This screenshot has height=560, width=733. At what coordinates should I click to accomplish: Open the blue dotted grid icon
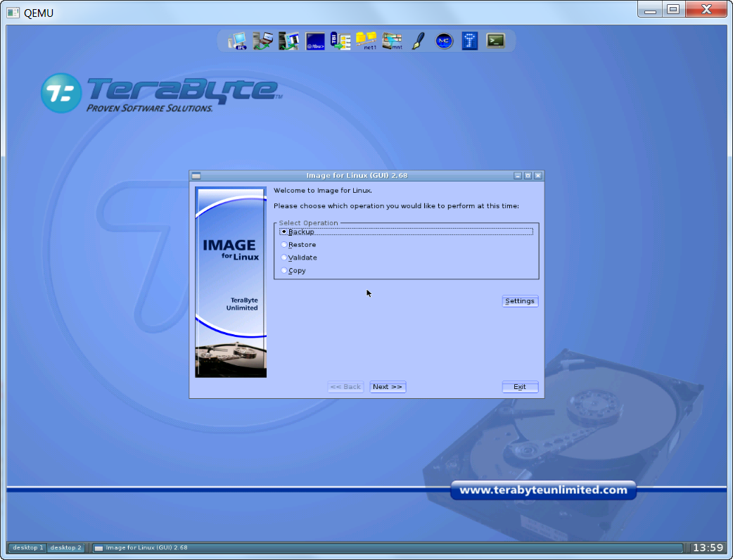point(470,41)
